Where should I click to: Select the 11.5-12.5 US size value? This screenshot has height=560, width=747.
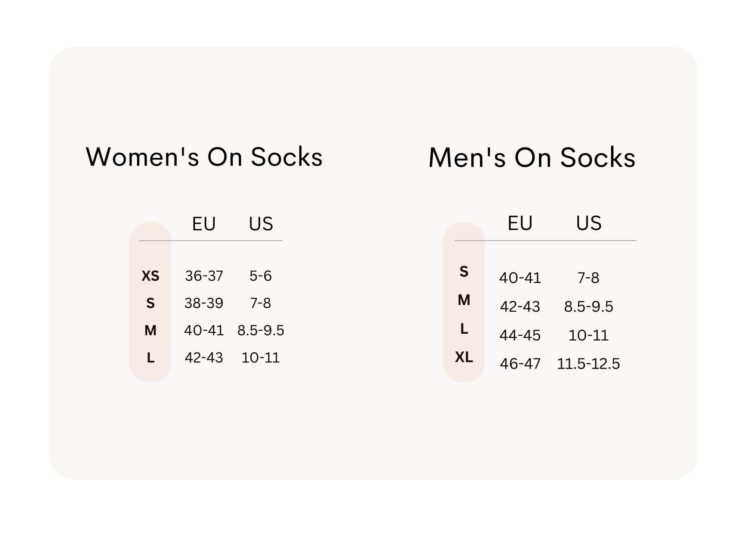(588, 364)
